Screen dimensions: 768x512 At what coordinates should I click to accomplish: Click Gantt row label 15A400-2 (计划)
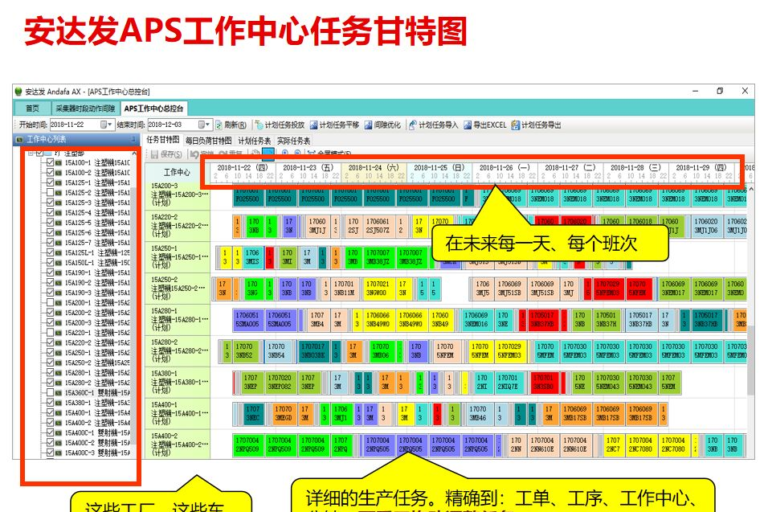(177, 445)
